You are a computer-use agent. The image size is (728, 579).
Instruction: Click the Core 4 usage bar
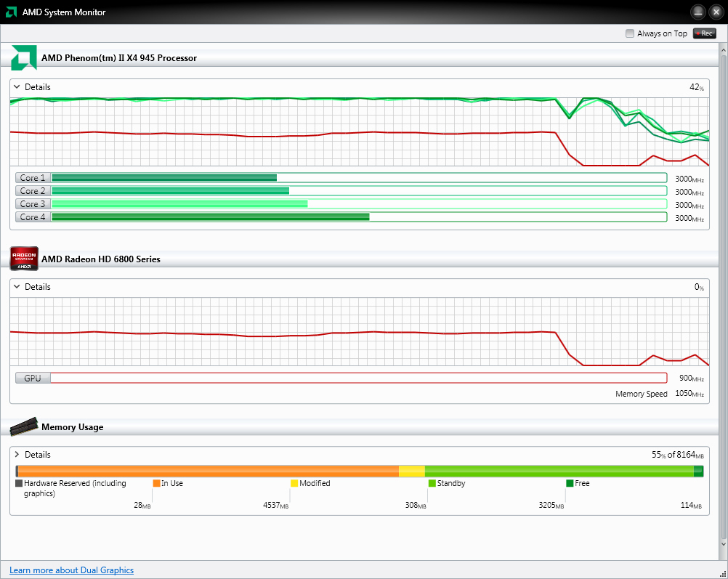359,216
